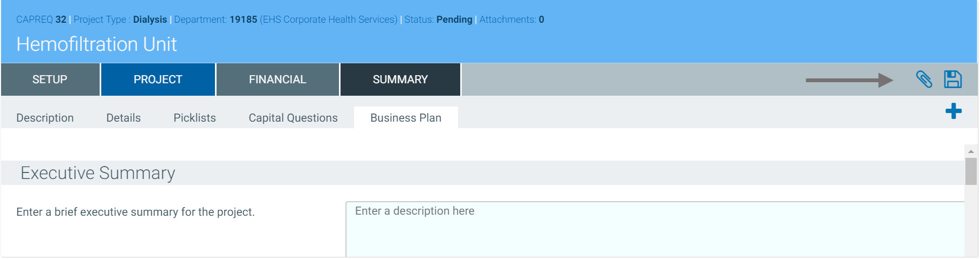The height and width of the screenshot is (259, 980).
Task: Open the SUMMARY tab
Action: 400,79
